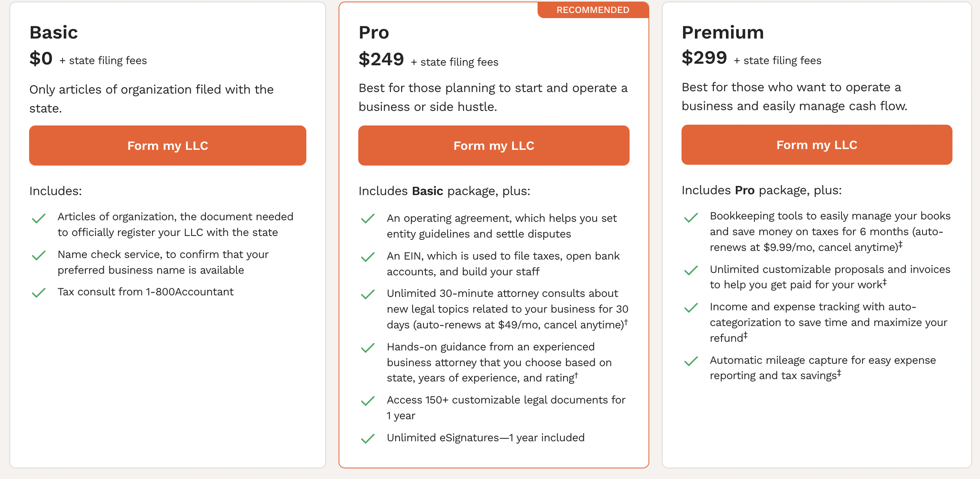
Task: Click the checkmark beside Access 150+ customizable legal documents
Action: point(368,401)
